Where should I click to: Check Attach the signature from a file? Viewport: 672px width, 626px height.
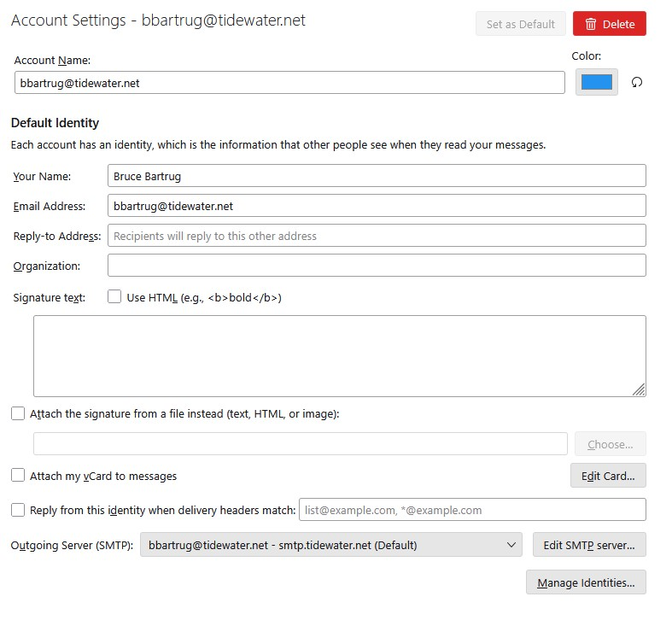tap(18, 413)
